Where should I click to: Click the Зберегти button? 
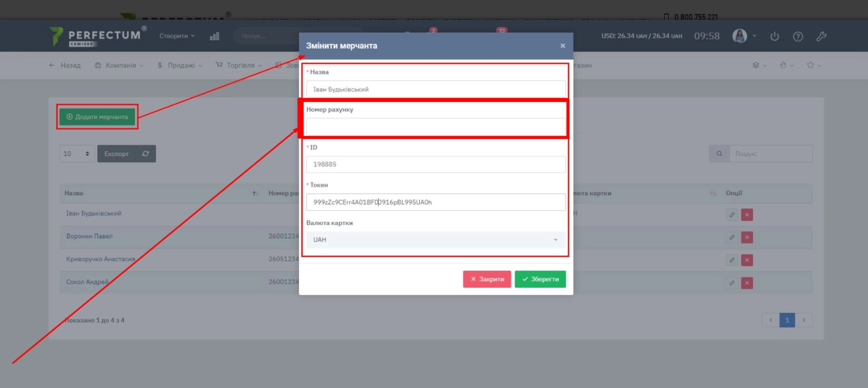pos(540,279)
